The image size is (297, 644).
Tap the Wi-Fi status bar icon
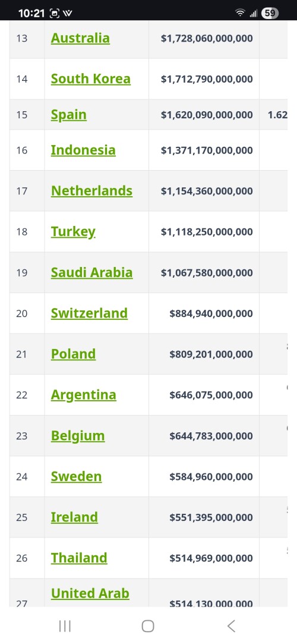tap(240, 13)
